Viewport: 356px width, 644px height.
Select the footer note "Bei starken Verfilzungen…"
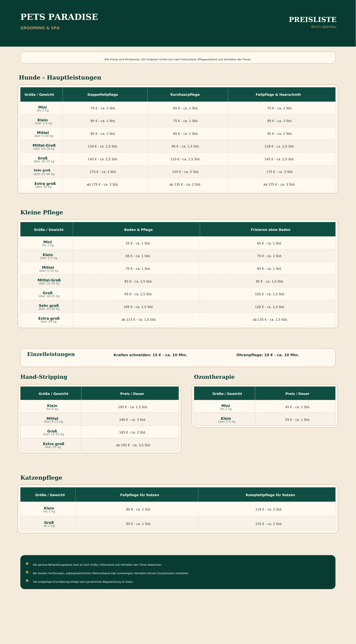tap(111, 573)
